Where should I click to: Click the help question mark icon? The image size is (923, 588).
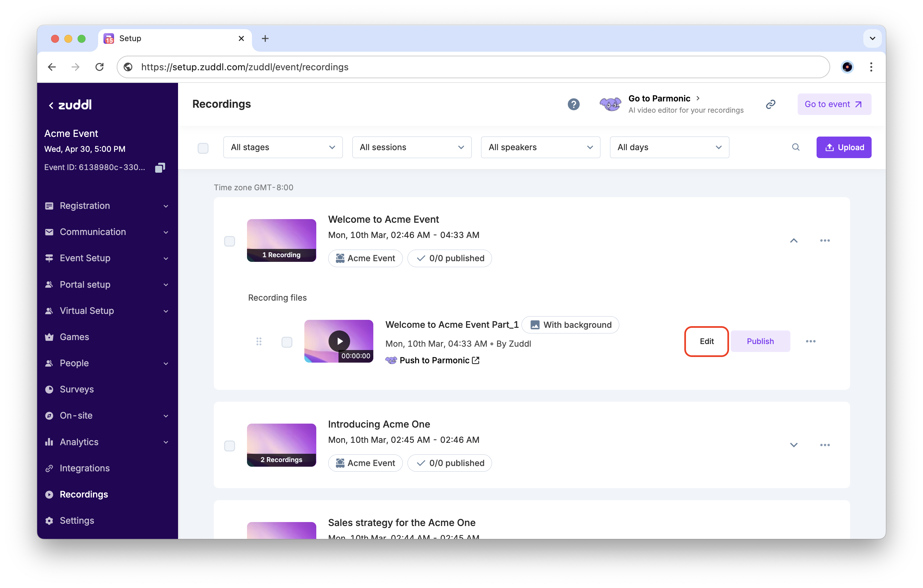[574, 104]
